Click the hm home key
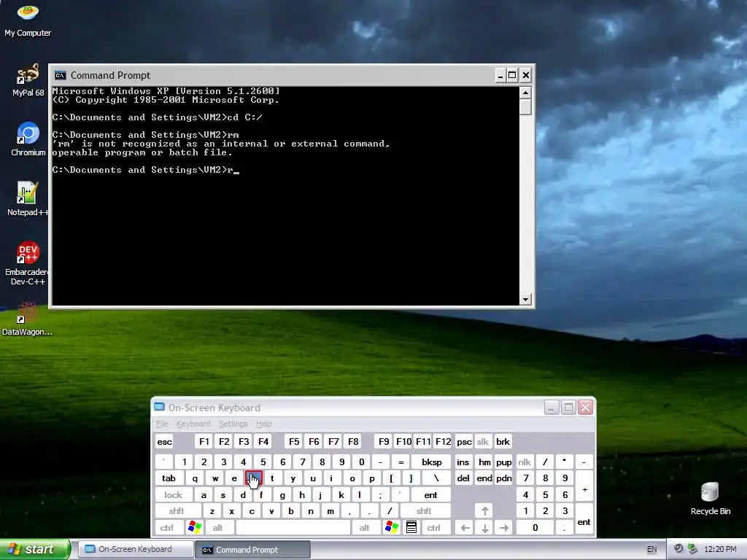 tap(484, 462)
